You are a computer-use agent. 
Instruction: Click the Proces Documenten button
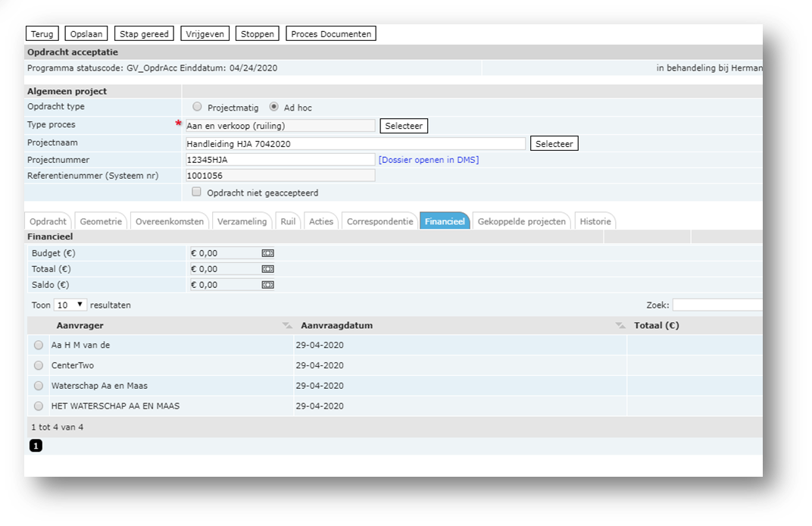tap(330, 34)
